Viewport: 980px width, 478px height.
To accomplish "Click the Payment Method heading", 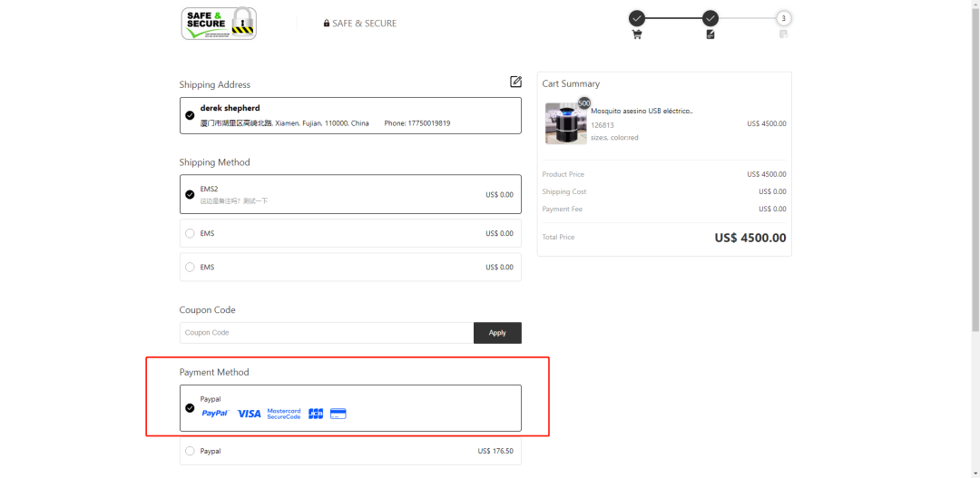I will [214, 372].
